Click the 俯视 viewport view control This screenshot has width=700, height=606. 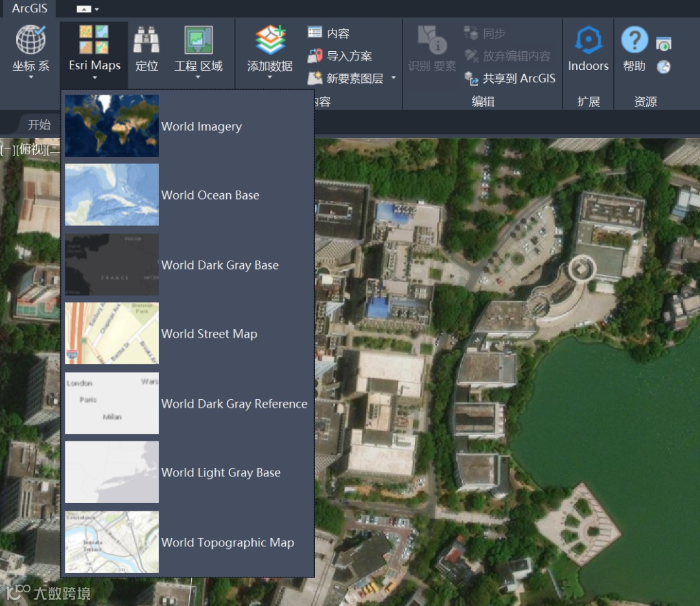[32, 148]
